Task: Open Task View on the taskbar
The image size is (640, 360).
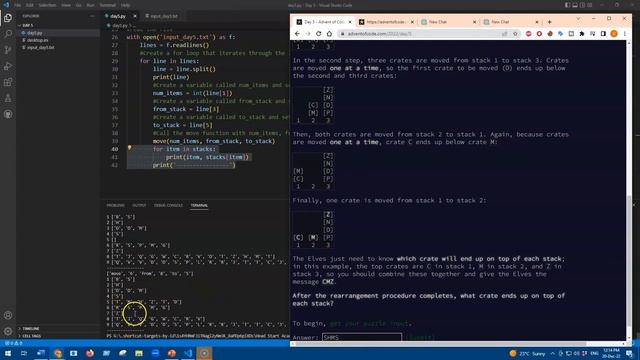Action: 24,353
